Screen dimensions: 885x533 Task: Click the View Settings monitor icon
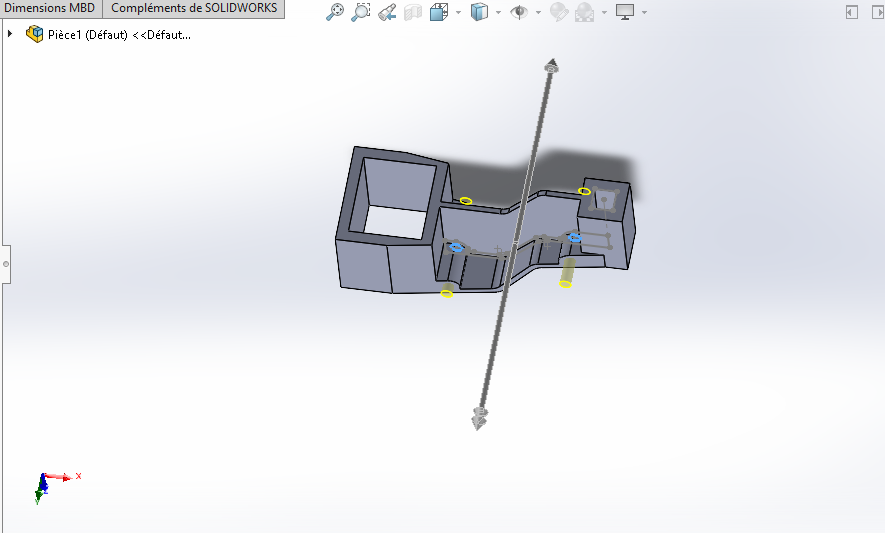pyautogui.click(x=625, y=12)
